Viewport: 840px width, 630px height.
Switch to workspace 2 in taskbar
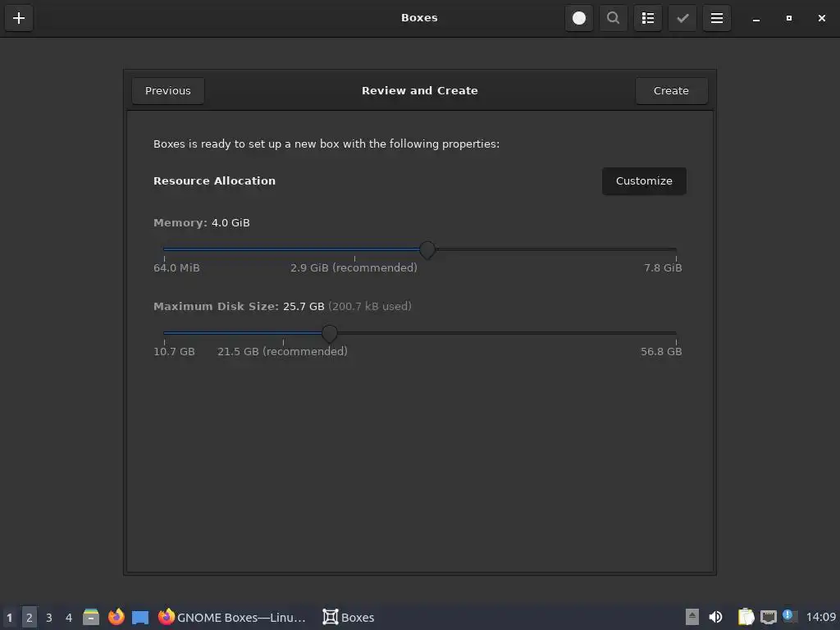30,618
